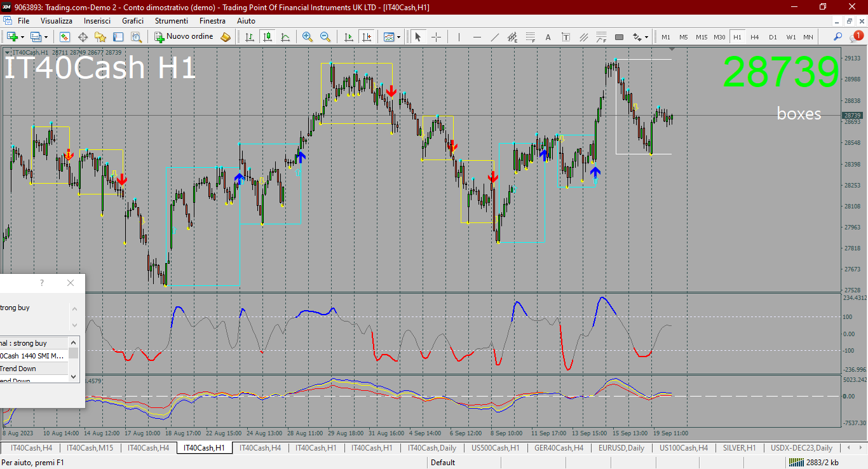Image resolution: width=868 pixels, height=469 pixels.
Task: Switch to the EURUSD,Daily chart tab
Action: [621, 448]
